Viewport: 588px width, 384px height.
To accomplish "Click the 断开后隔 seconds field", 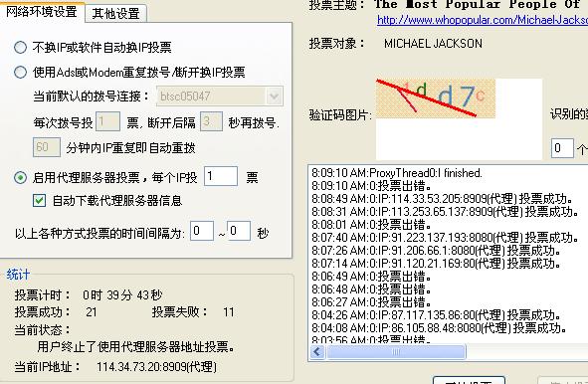I will (x=211, y=121).
